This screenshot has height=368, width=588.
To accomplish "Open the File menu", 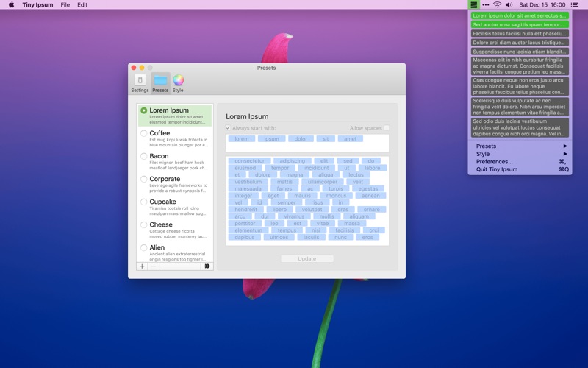I will pyautogui.click(x=65, y=4).
